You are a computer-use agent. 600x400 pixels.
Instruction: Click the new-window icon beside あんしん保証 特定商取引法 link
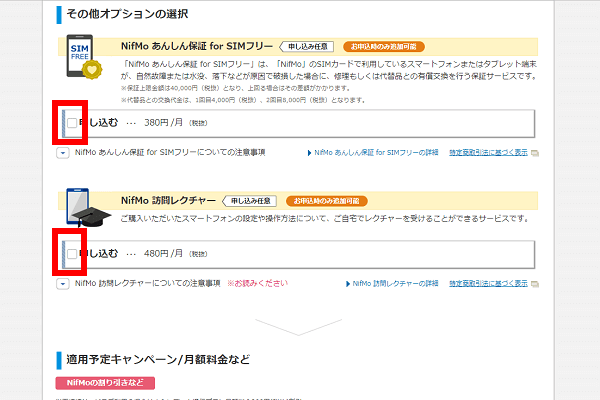(x=535, y=153)
